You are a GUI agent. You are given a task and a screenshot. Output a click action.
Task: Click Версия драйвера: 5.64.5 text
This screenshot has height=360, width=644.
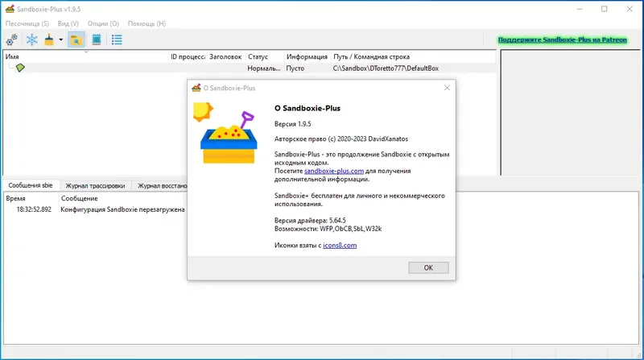pyautogui.click(x=310, y=221)
